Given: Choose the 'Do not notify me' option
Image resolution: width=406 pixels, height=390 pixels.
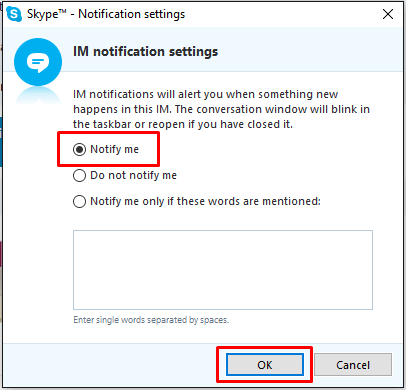Looking at the screenshot, I should [79, 175].
